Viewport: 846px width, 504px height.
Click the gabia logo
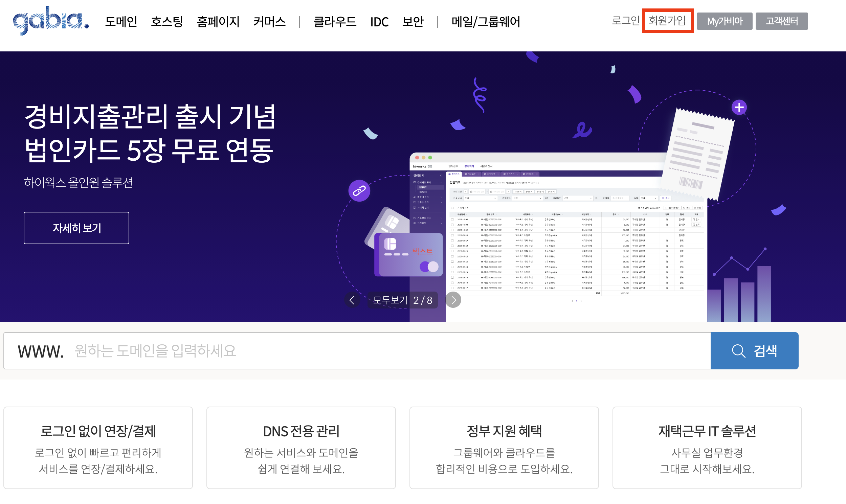click(x=51, y=21)
